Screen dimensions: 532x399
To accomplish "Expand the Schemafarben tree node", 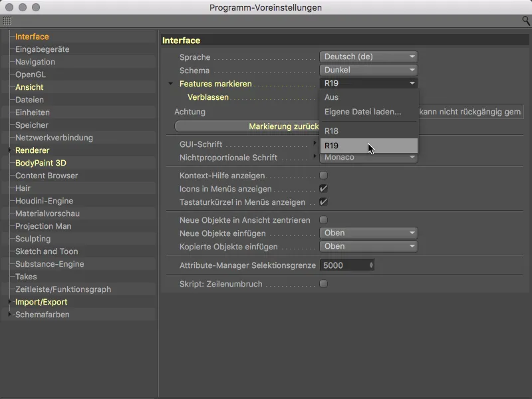I will pyautogui.click(x=10, y=314).
